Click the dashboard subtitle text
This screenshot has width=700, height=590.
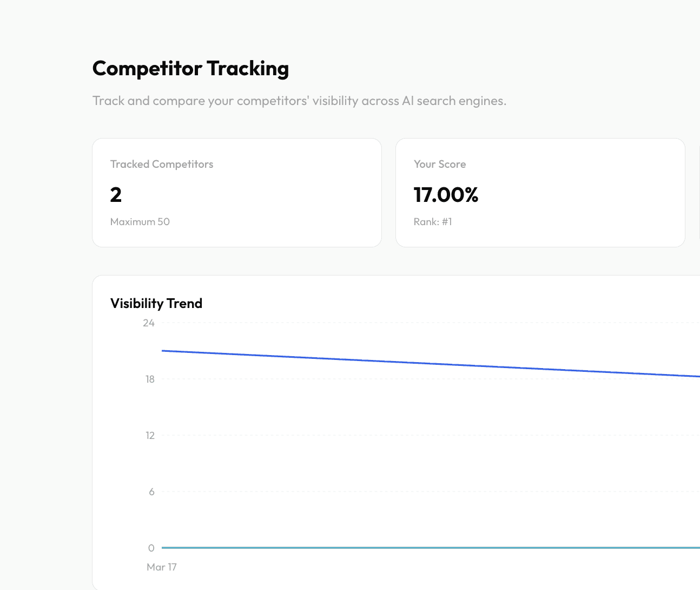click(300, 101)
